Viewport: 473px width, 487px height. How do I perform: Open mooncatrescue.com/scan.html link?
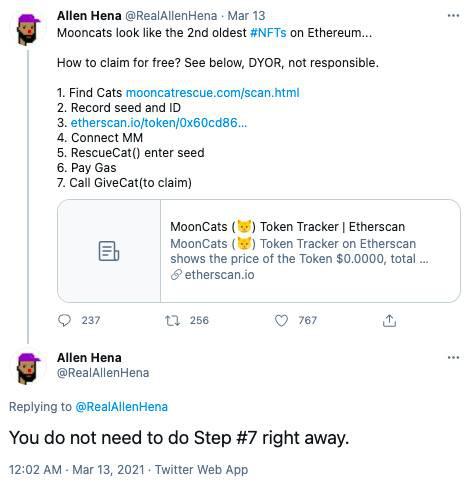click(213, 93)
